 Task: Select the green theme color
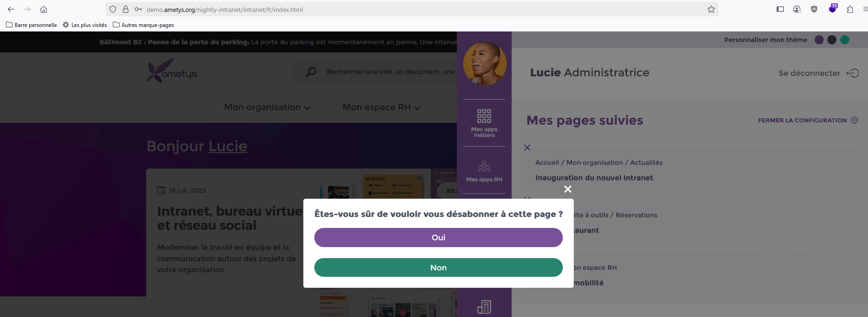[x=845, y=40]
